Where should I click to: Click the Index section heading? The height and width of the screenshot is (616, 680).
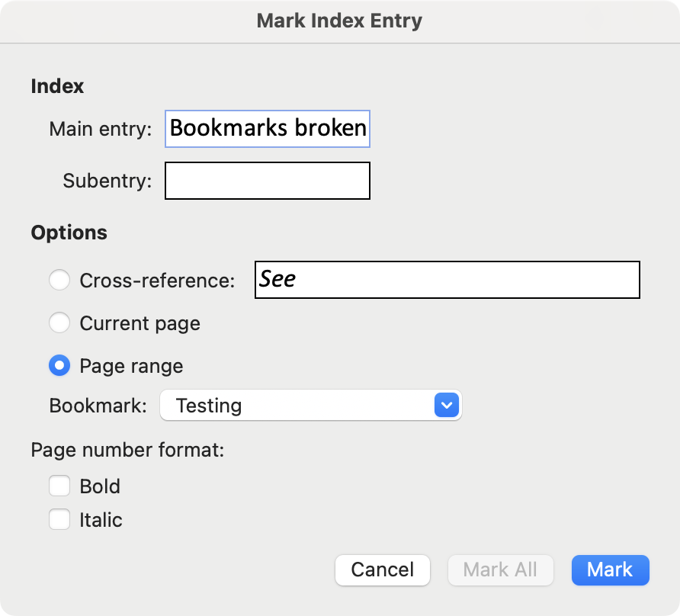point(57,86)
